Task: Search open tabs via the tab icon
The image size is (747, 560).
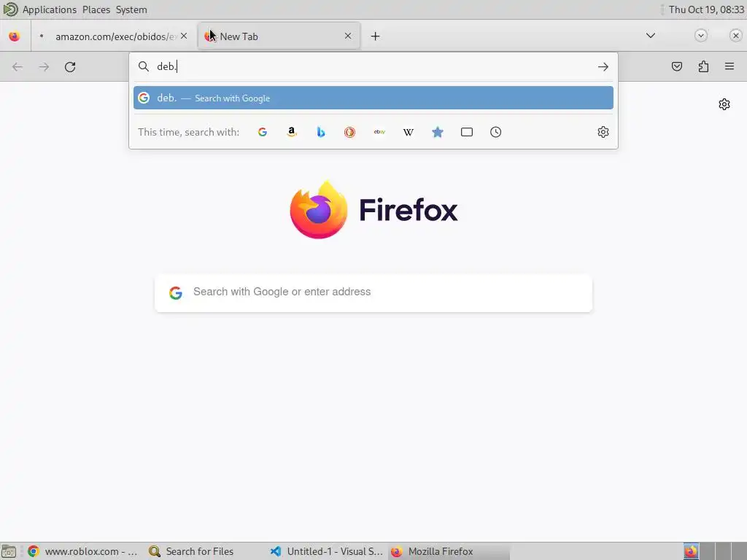Action: click(467, 132)
